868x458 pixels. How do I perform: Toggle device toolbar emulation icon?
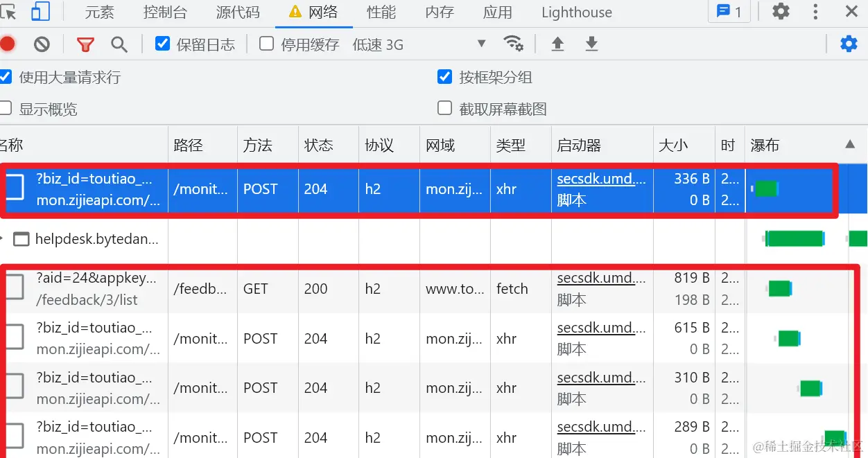[x=41, y=11]
